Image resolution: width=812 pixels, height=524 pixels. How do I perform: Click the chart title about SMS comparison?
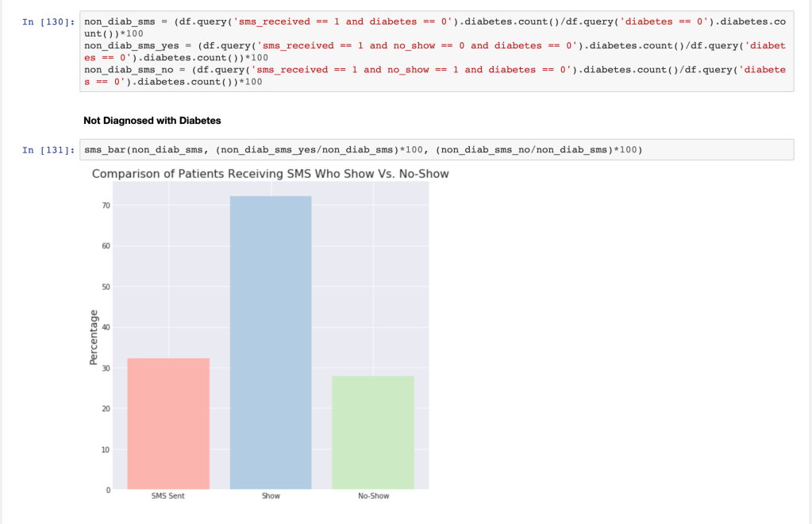270,173
